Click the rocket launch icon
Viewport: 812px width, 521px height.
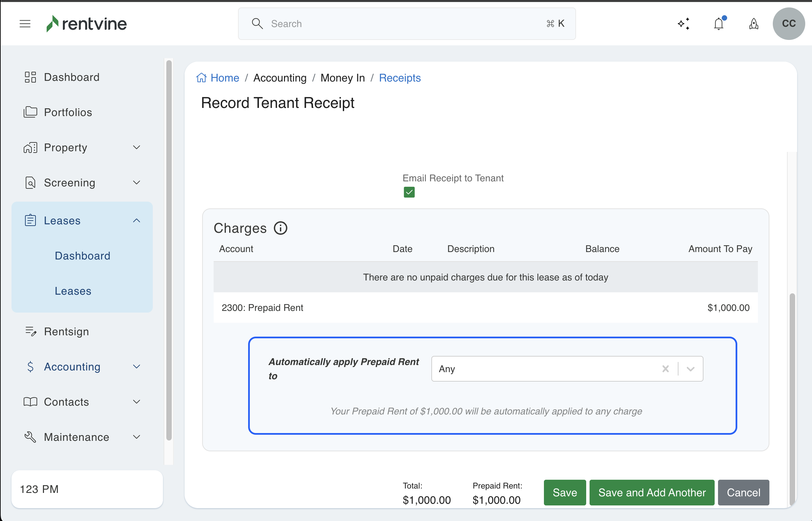(x=754, y=24)
